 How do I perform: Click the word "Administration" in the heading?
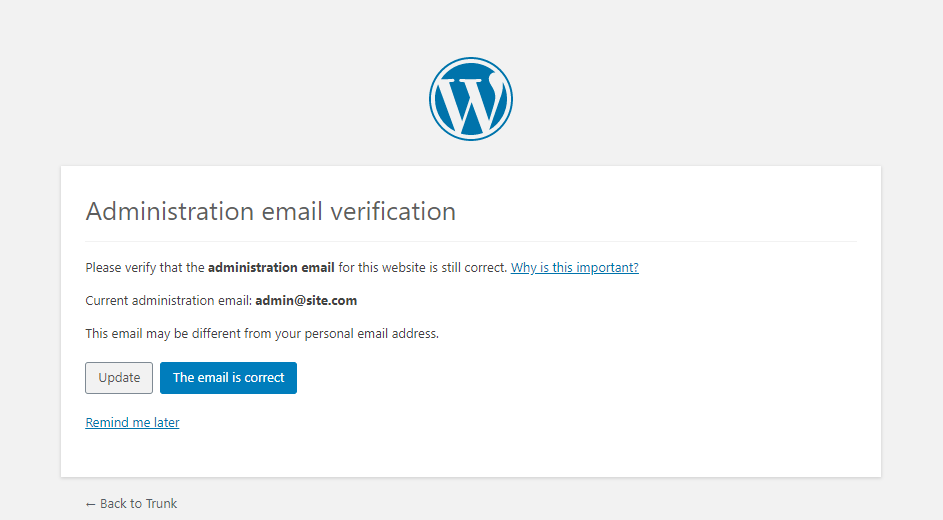[x=170, y=212]
